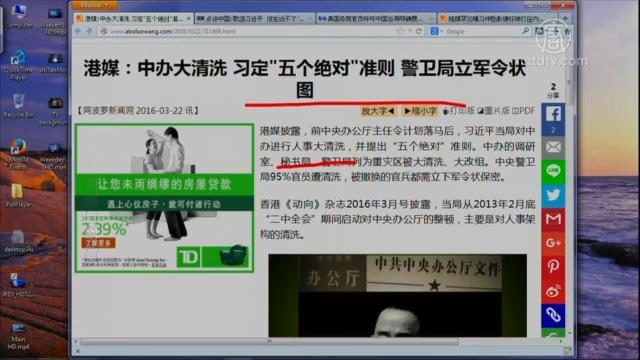This screenshot has width=640, height=360.
Task: Click the orange 了解更多 button in the ad
Action: click(98, 243)
